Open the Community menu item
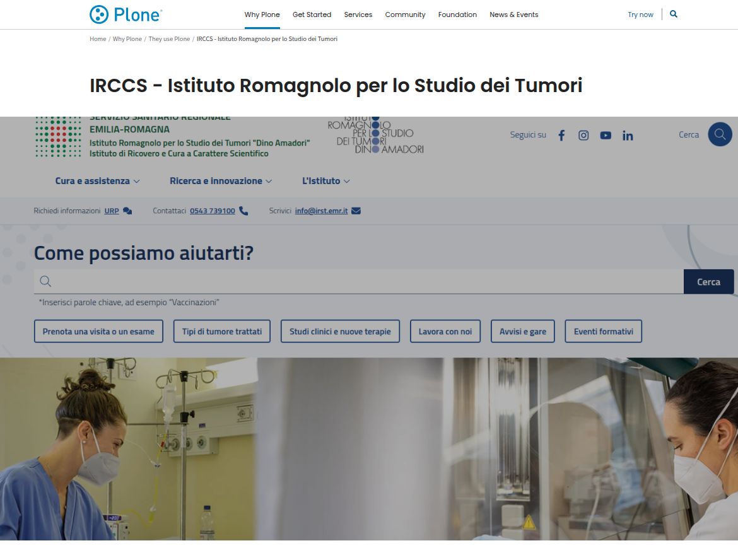 click(x=405, y=15)
